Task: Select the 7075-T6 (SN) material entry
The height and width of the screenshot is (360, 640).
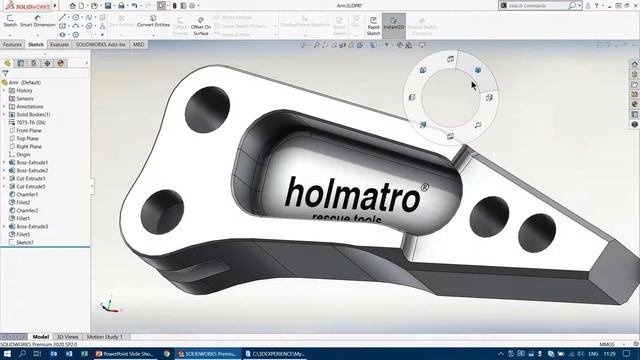Action: tap(31, 122)
